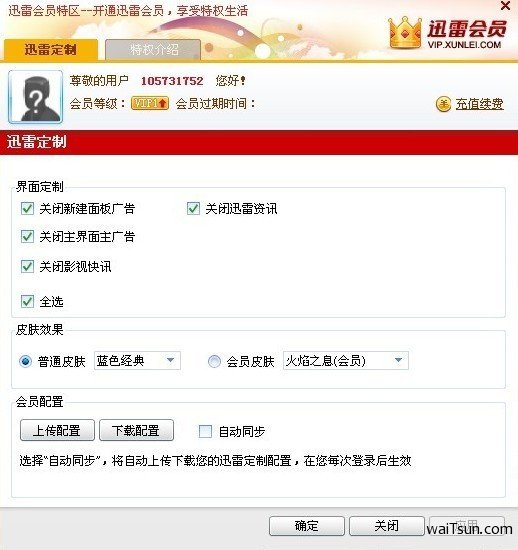Toggle the 关闭迅雷资讯 checkbox

193,208
